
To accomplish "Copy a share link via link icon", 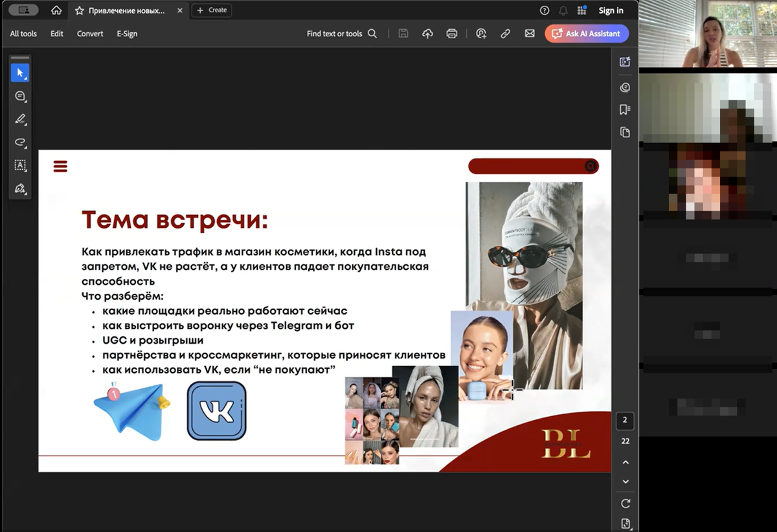I will pyautogui.click(x=505, y=34).
